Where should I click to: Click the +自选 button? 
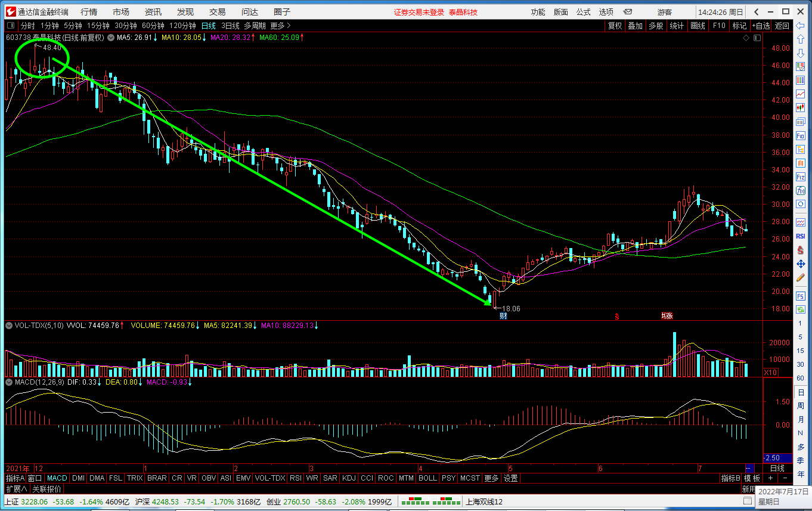(x=761, y=26)
